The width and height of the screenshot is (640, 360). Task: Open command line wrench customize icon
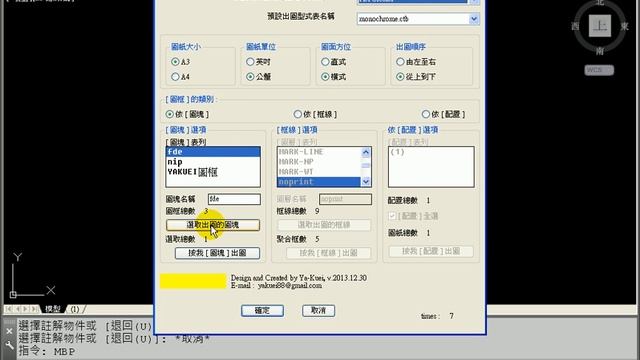[9, 346]
